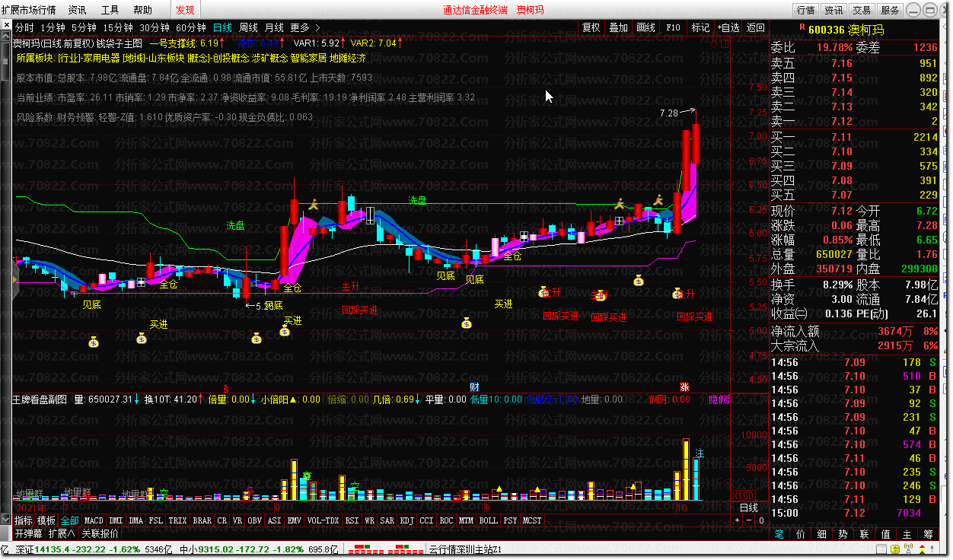
Task: Select the 价 tab in right panel
Action: pyautogui.click(x=800, y=534)
